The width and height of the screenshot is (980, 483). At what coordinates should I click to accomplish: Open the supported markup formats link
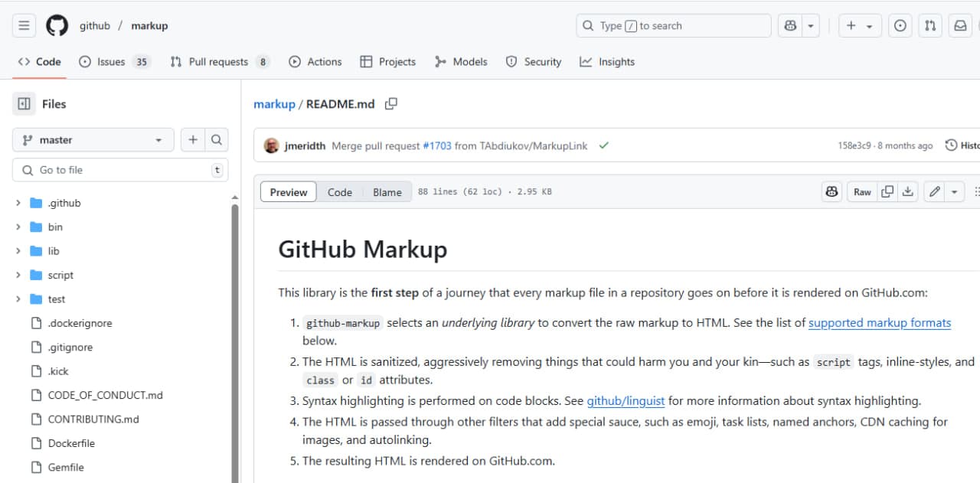tap(880, 323)
